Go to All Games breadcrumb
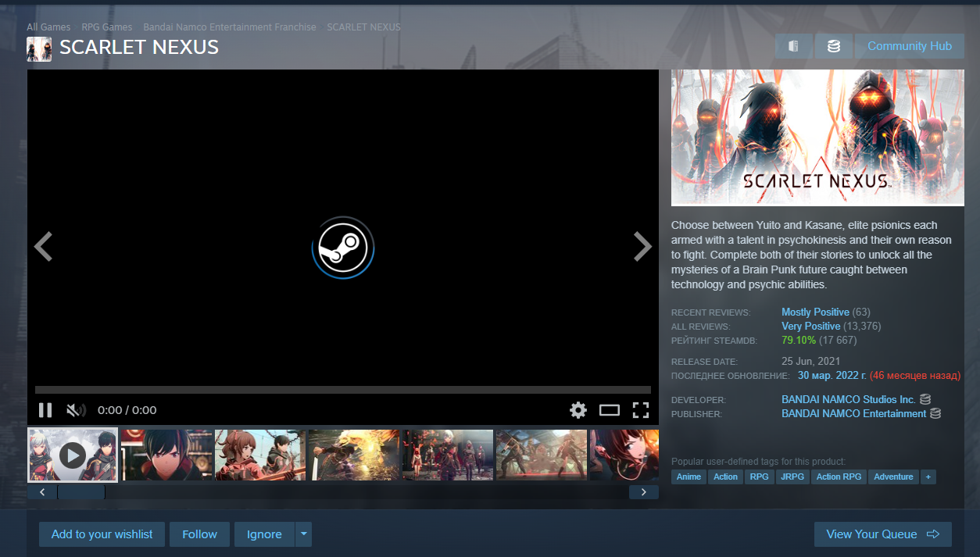Screen dimensions: 980x557 tap(48, 27)
